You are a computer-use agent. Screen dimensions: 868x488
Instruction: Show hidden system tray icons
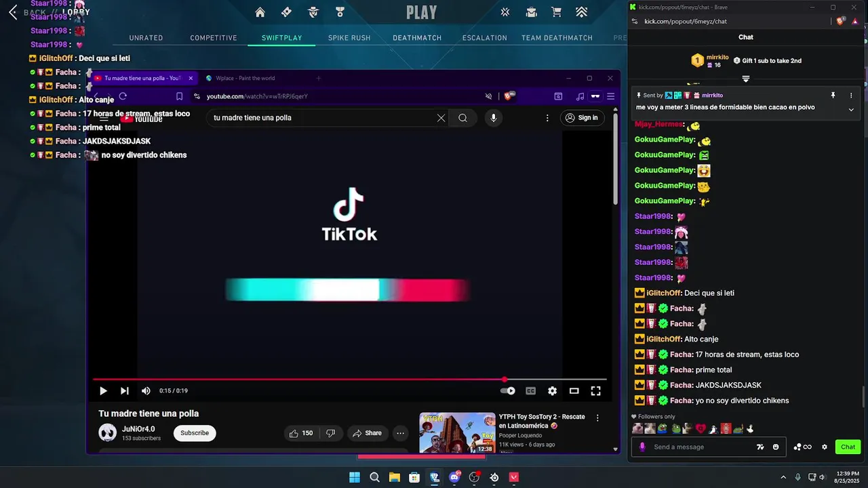[783, 477]
